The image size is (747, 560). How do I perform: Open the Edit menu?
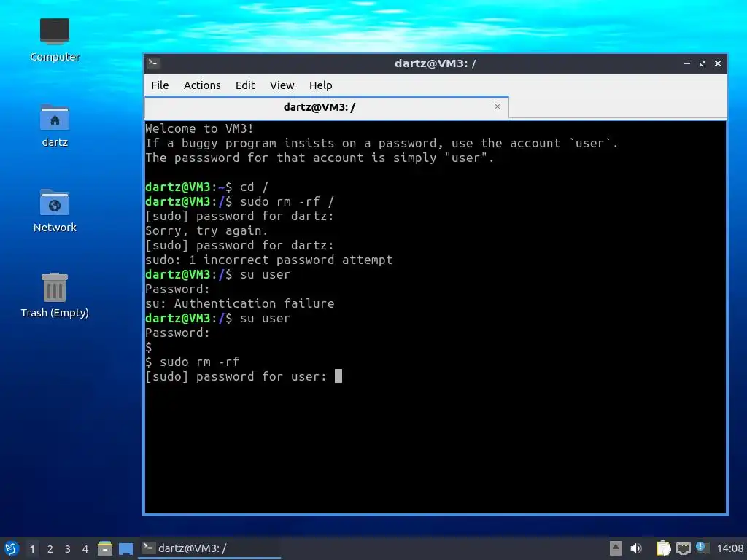pos(245,85)
